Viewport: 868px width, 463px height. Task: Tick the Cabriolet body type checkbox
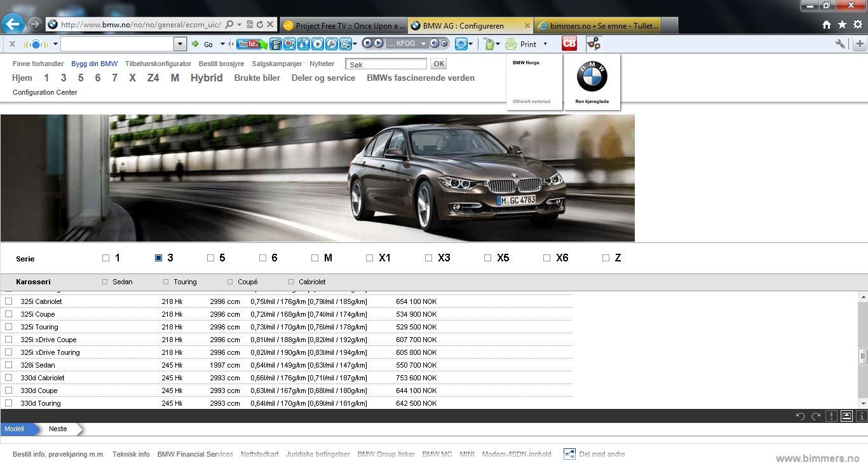click(x=292, y=282)
